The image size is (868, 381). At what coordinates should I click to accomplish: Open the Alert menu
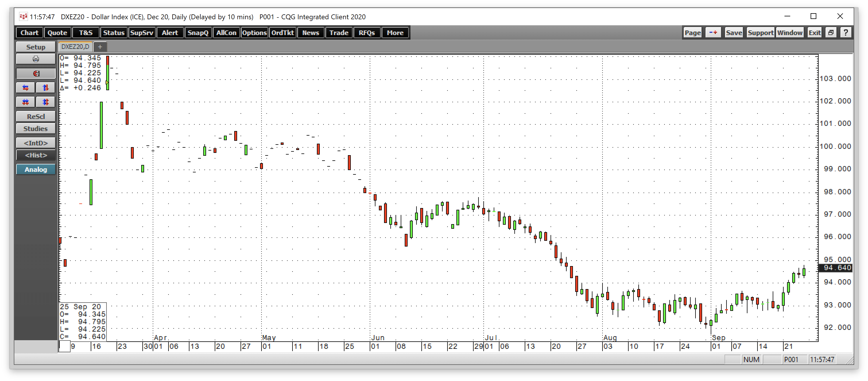(x=170, y=33)
